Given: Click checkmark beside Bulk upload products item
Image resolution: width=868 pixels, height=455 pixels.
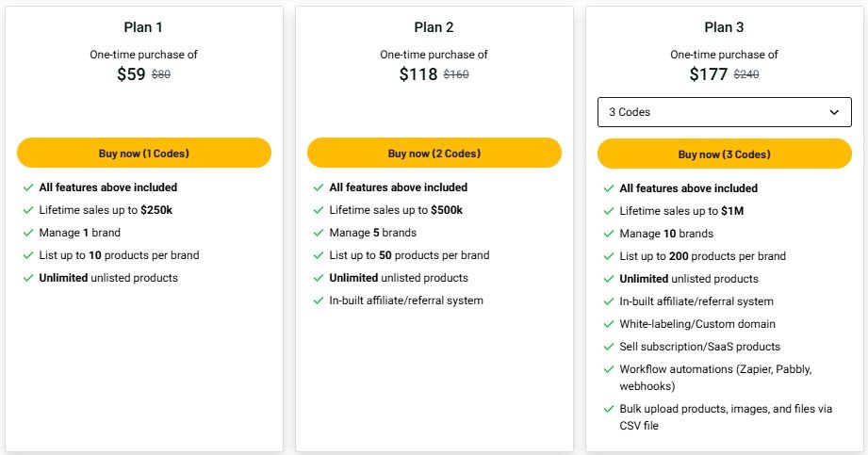Looking at the screenshot, I should (609, 409).
